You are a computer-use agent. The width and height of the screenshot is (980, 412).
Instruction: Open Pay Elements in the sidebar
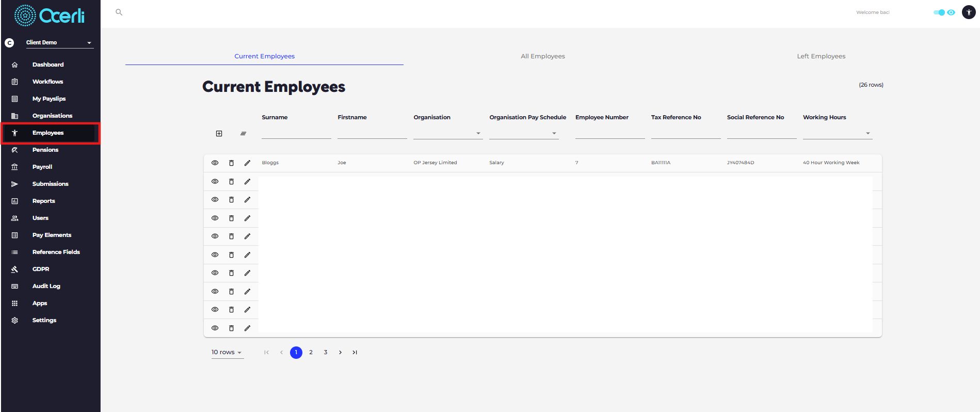pyautogui.click(x=52, y=235)
